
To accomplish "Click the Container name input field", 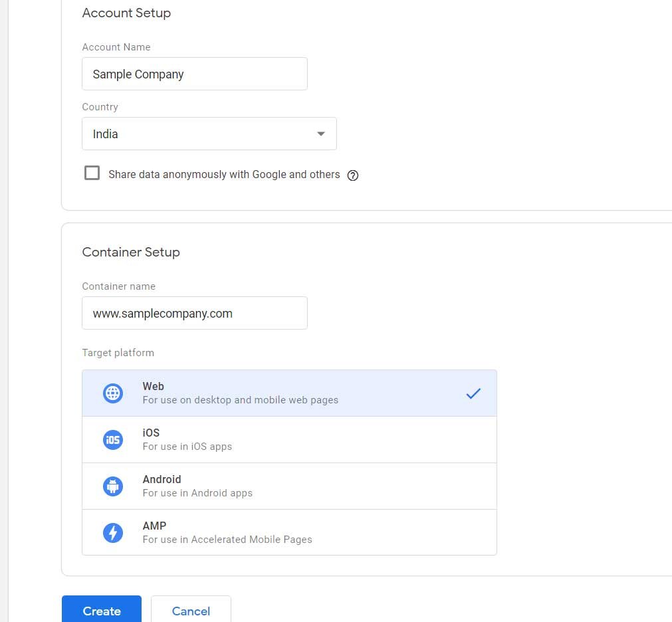I will click(194, 313).
